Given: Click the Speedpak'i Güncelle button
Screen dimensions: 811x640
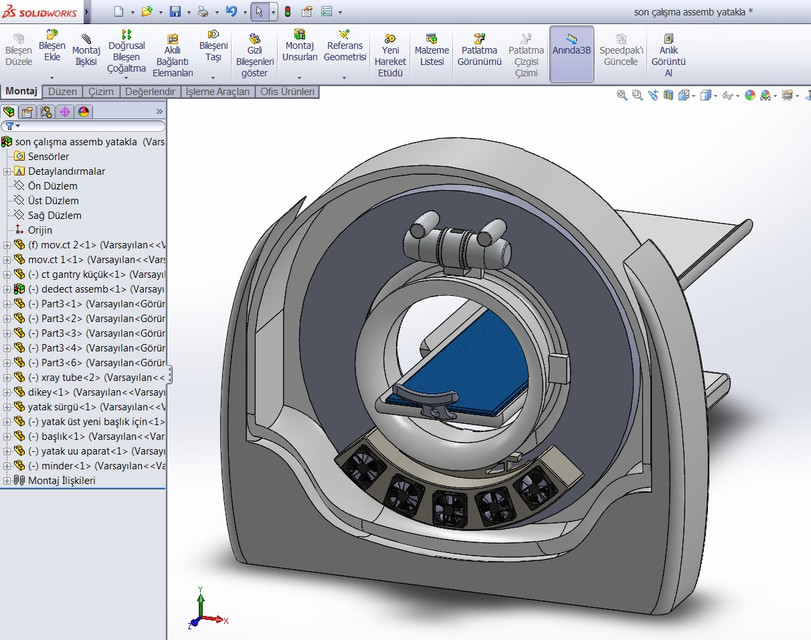Looking at the screenshot, I should click(x=620, y=50).
